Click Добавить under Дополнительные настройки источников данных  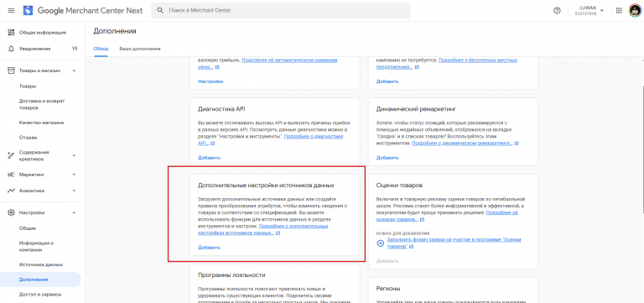click(x=209, y=248)
